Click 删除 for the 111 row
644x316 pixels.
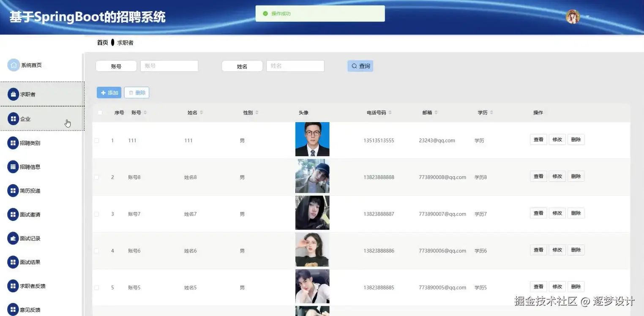click(576, 139)
